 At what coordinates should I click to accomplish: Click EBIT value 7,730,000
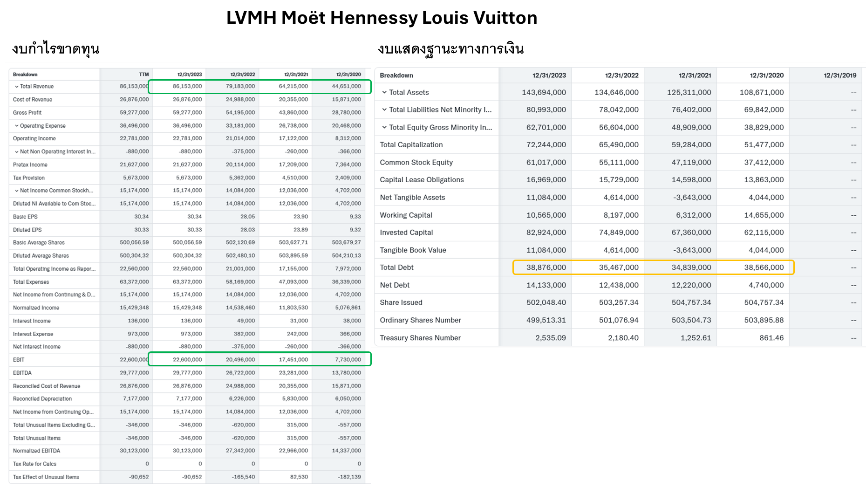tap(347, 360)
